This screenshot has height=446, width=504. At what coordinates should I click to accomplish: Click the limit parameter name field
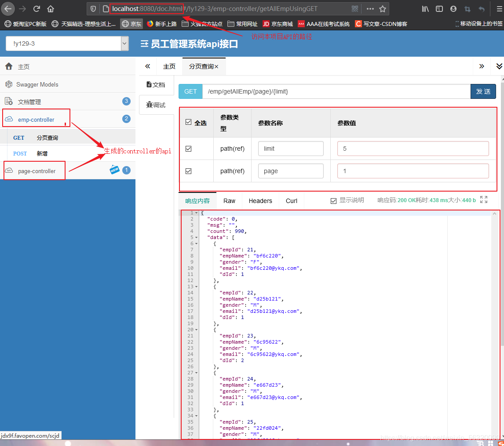[291, 149]
